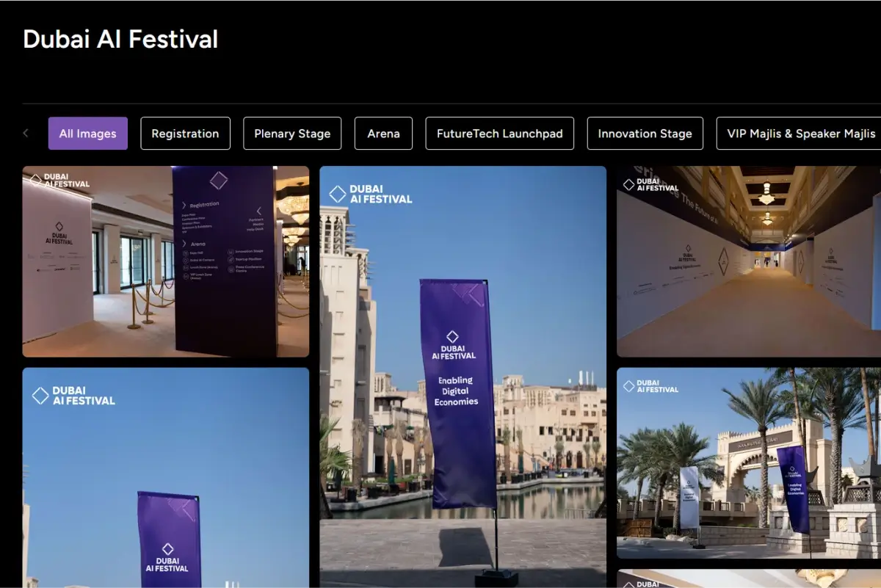Click Dubai AI Festival logo on registration photo
The width and height of the screenshot is (881, 588).
click(60, 180)
